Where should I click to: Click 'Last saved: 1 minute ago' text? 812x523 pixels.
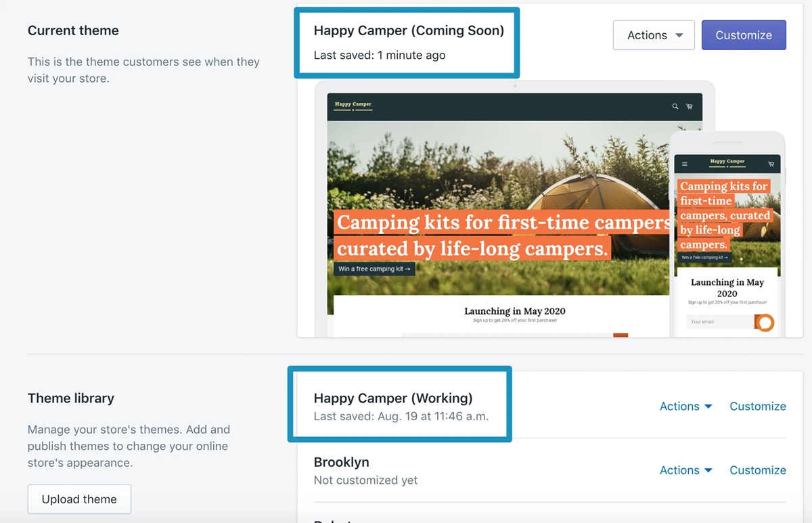380,55
